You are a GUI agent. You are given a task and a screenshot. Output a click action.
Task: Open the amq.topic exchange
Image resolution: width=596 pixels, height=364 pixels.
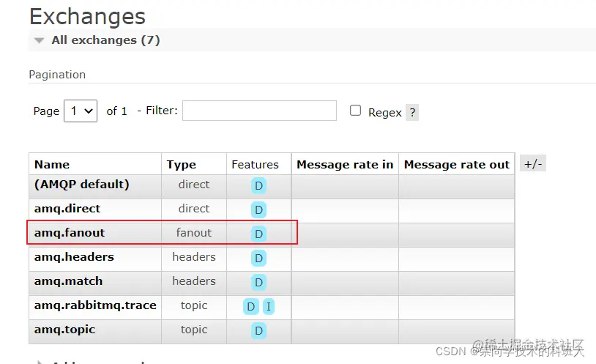64,330
